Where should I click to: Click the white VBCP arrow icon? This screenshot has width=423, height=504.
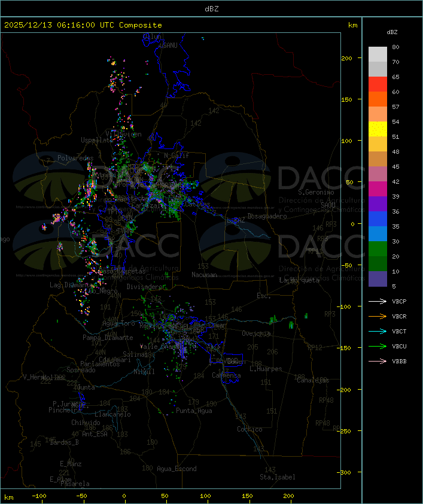point(378,302)
